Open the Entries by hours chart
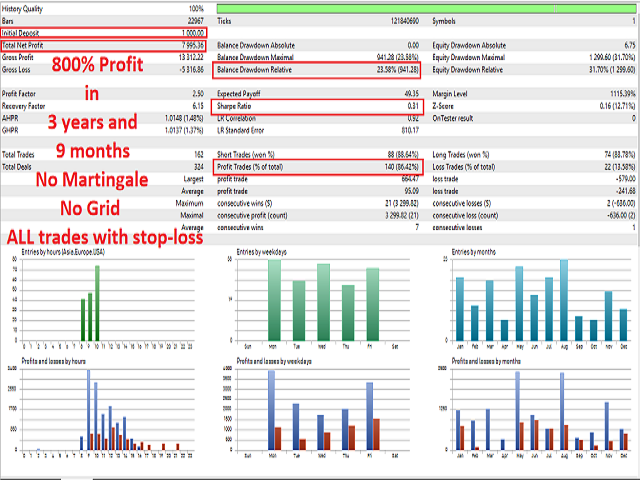Screen dimensions: 640x480 point(105,300)
